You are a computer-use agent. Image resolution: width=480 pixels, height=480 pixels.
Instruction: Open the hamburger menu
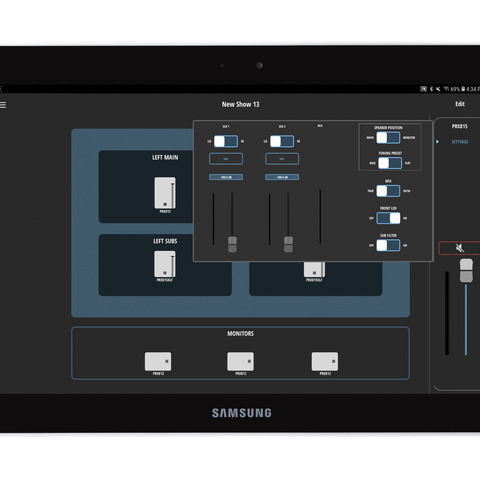tap(3, 105)
